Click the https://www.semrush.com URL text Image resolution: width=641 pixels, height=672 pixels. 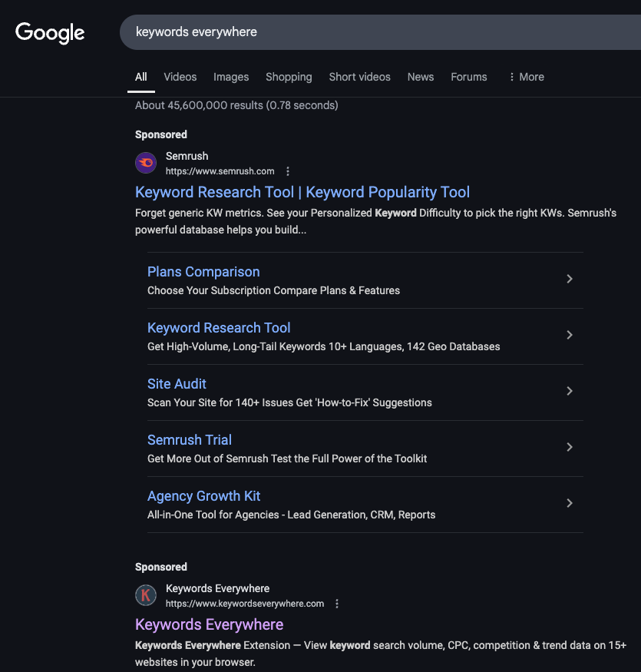pos(220,171)
